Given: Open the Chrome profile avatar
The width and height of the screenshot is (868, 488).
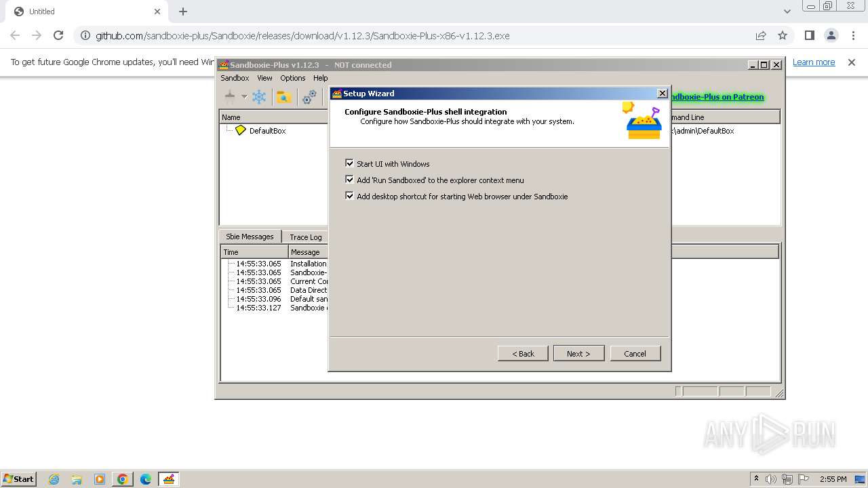Looking at the screenshot, I should pos(831,35).
